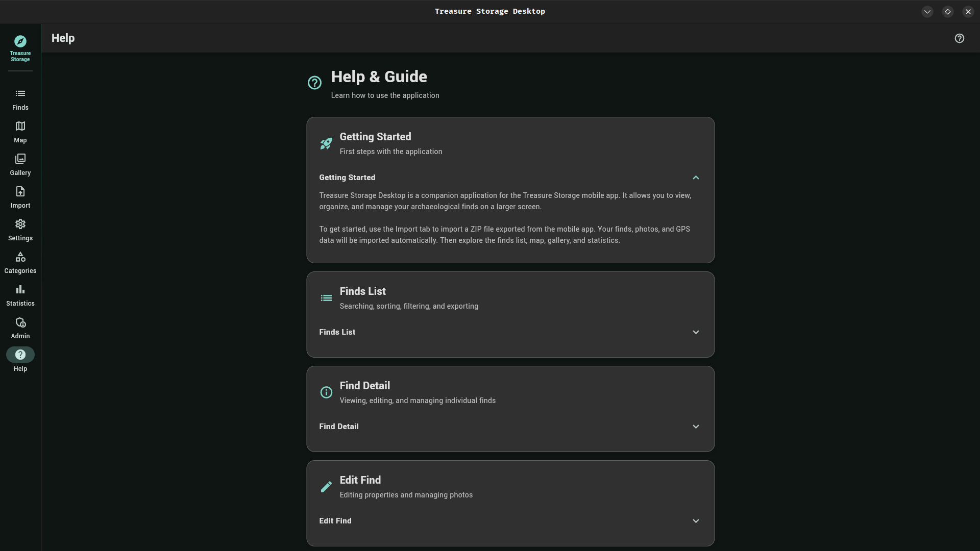Open the Statistics bar chart icon
The width and height of the screenshot is (980, 551).
[x=20, y=289]
